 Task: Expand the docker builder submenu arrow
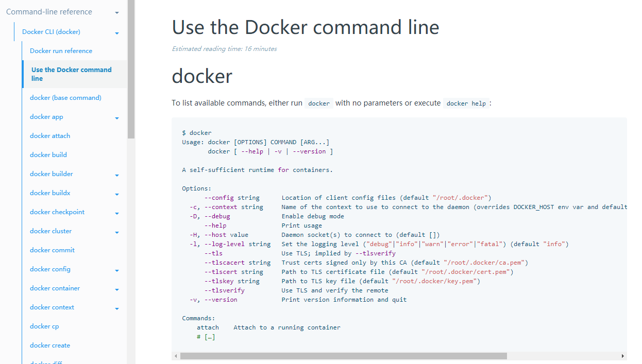click(117, 176)
